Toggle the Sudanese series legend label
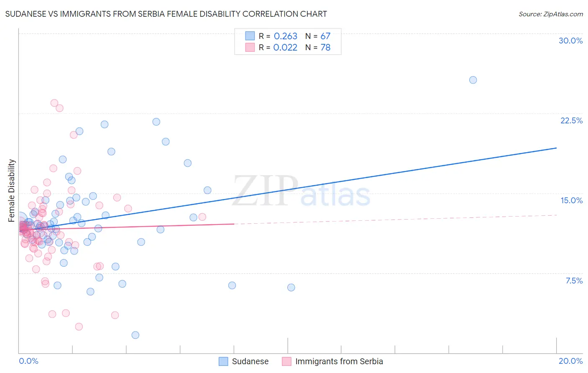This screenshot has width=588, height=373. pyautogui.click(x=250, y=361)
